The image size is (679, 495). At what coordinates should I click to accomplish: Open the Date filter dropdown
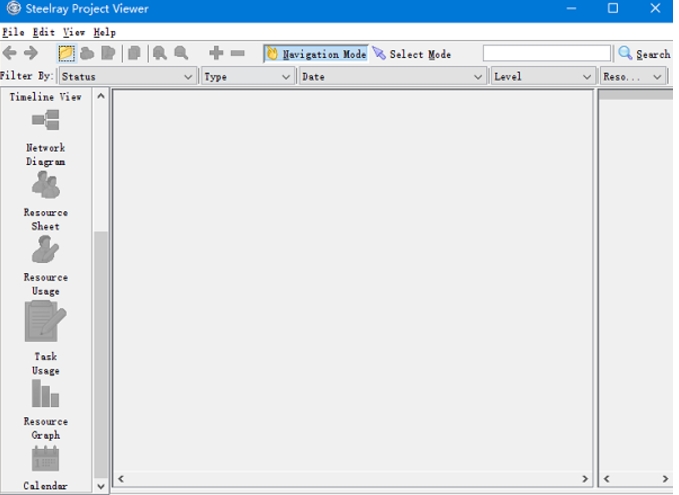tap(391, 77)
